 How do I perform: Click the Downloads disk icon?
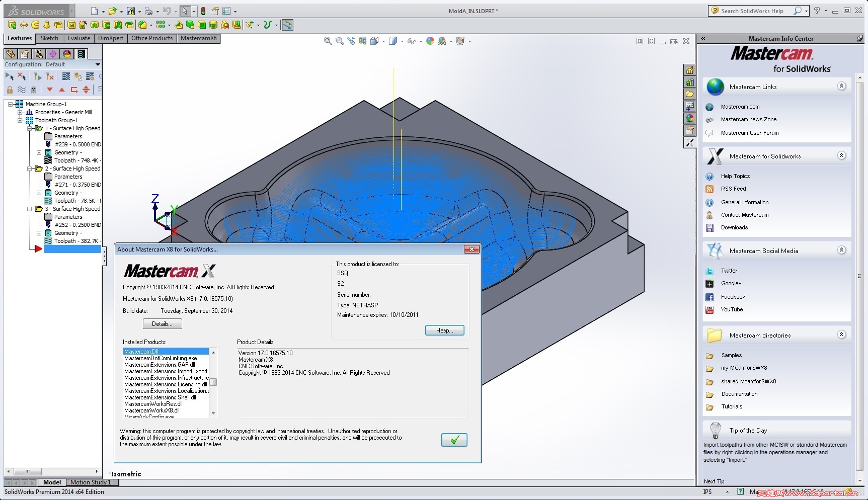click(x=709, y=228)
